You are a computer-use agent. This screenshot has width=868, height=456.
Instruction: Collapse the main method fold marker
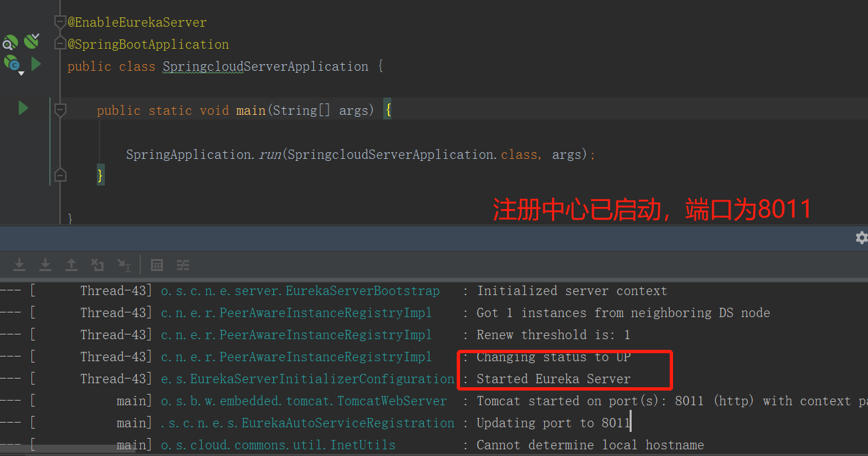click(60, 110)
